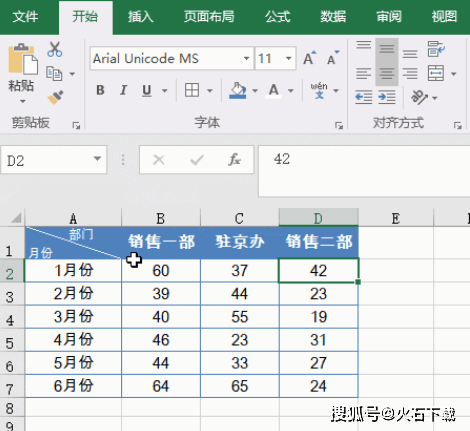Click the confirm entry checkmark button

(197, 160)
